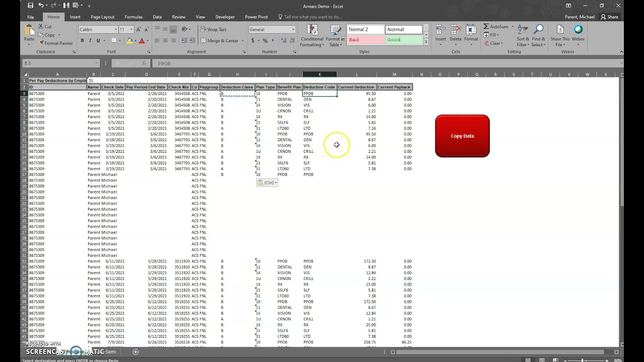Apply Comma Style number format
The width and height of the screenshot is (644, 362).
pos(273,41)
